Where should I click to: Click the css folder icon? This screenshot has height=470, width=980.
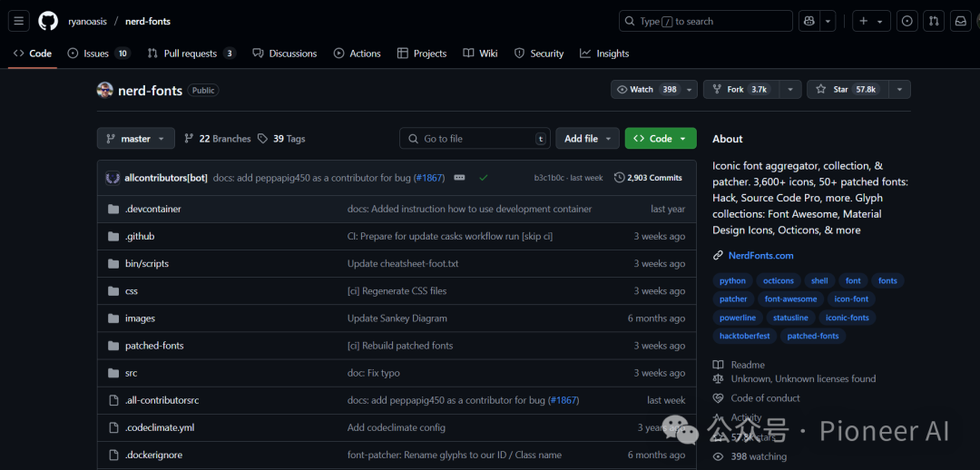pyautogui.click(x=113, y=290)
